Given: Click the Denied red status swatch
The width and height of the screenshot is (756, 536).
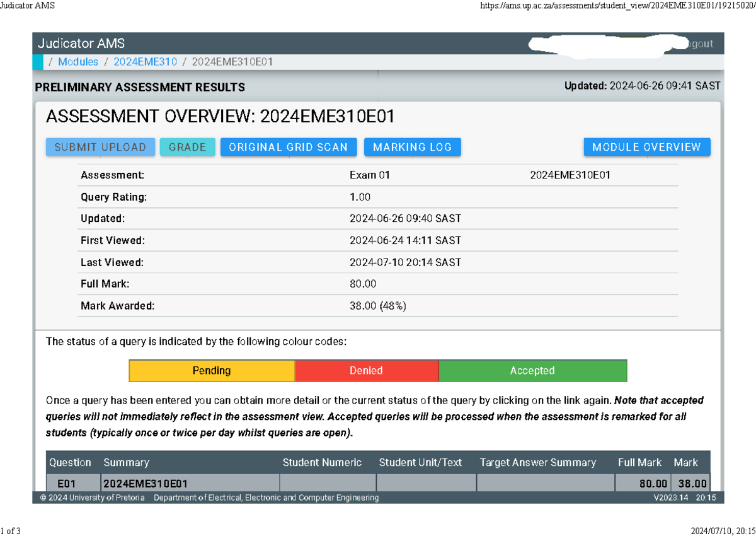Looking at the screenshot, I should click(x=367, y=371).
